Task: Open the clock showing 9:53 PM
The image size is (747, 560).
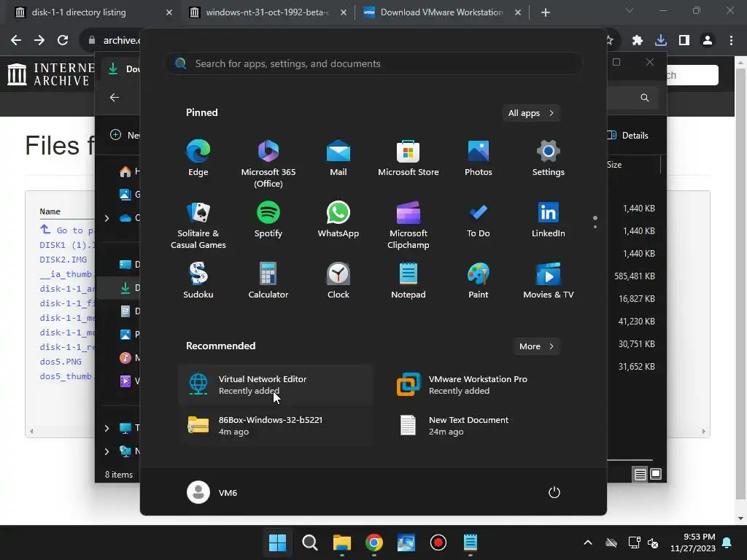Action: (693, 542)
